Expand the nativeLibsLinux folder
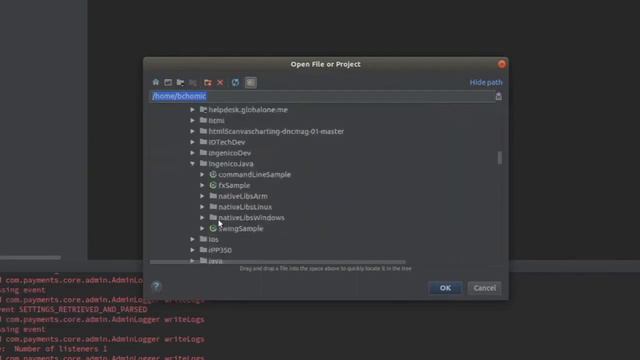Viewport: 640px width, 360px height. 202,207
